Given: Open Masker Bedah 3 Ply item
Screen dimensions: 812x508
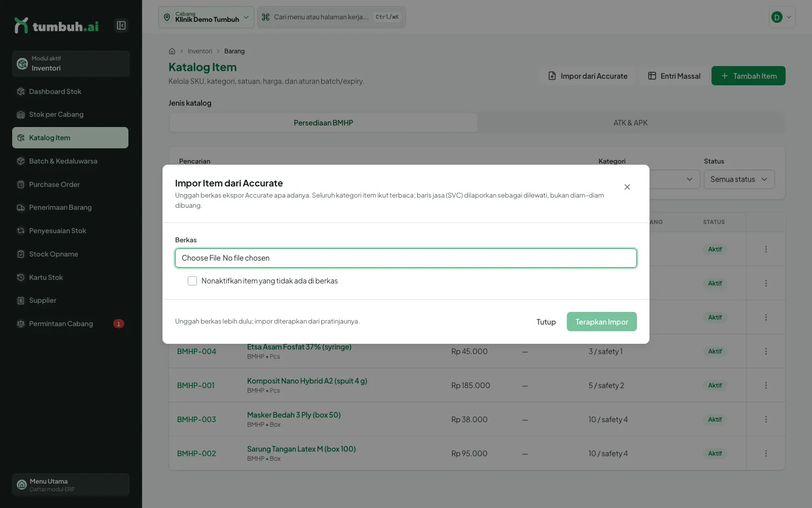Looking at the screenshot, I should 294,415.
